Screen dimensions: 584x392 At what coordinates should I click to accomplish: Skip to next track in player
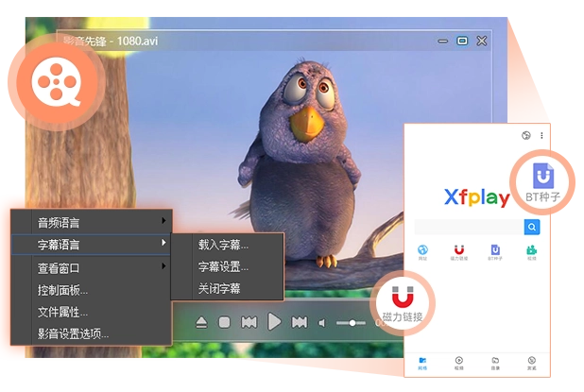click(299, 323)
